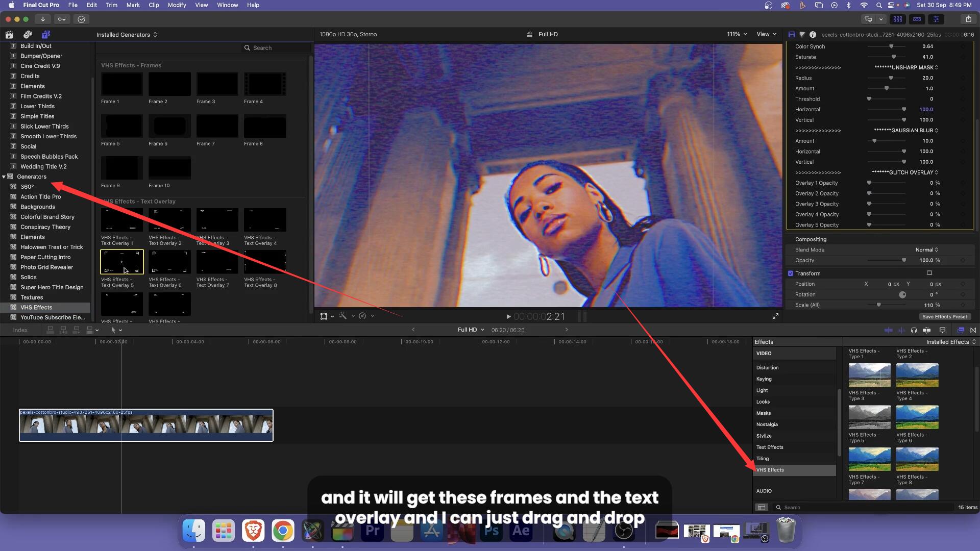
Task: Select VHS Effects Text Overlay 5 thumbnail
Action: [121, 262]
